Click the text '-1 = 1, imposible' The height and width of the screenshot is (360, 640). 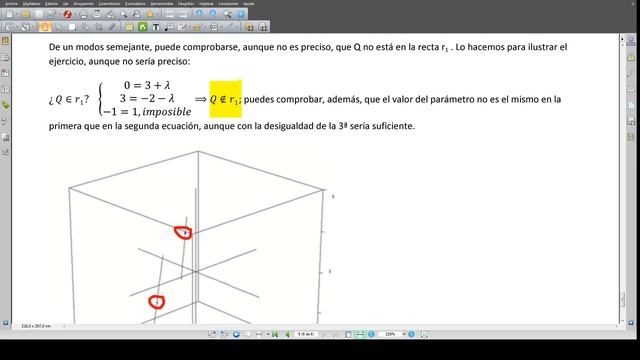(x=147, y=111)
